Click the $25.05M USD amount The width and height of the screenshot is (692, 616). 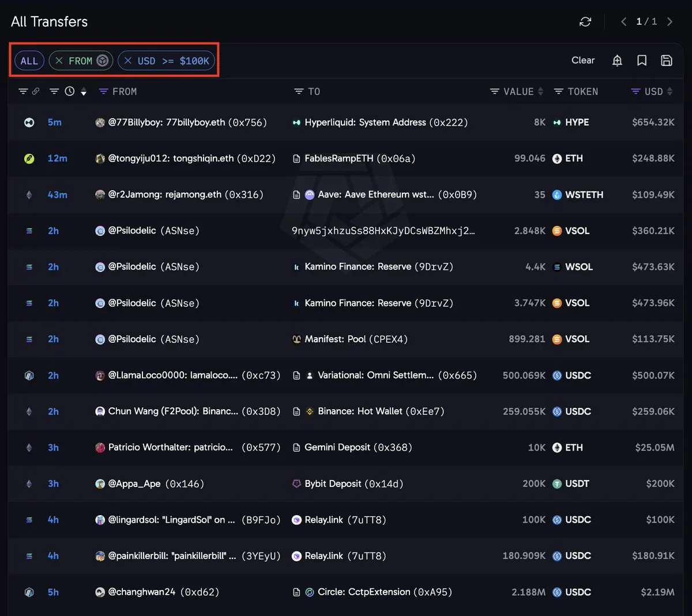[655, 447]
